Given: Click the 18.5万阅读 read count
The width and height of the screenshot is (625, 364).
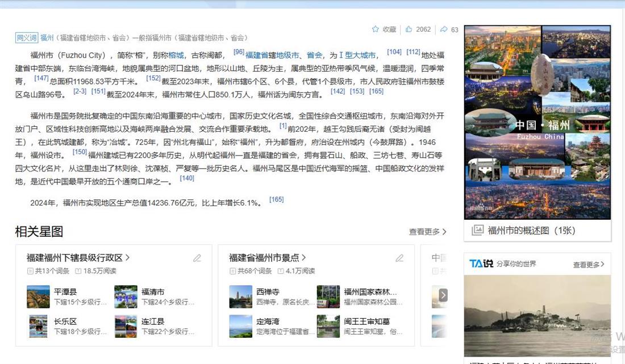Looking at the screenshot, I should click(x=99, y=271).
